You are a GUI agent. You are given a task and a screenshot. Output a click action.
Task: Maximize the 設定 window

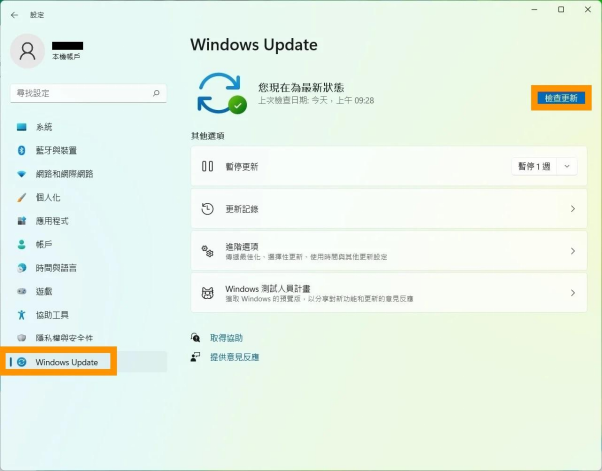pyautogui.click(x=561, y=10)
